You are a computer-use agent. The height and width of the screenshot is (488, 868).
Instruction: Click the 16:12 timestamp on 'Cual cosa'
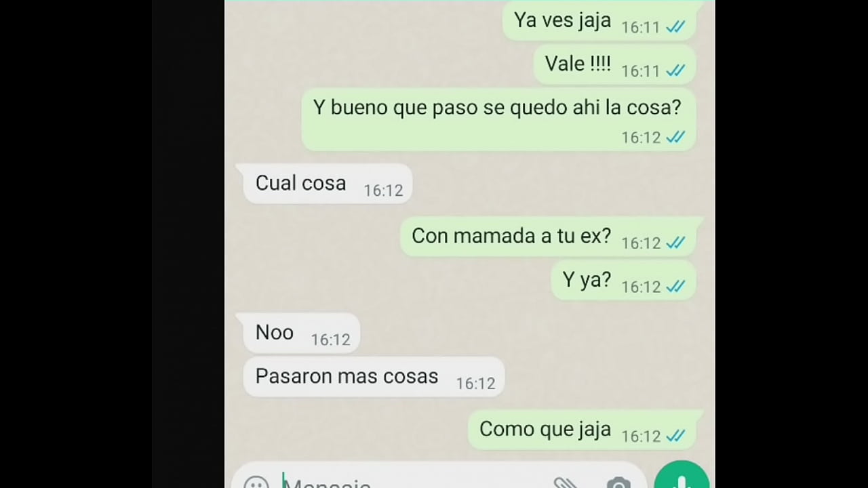pos(383,190)
